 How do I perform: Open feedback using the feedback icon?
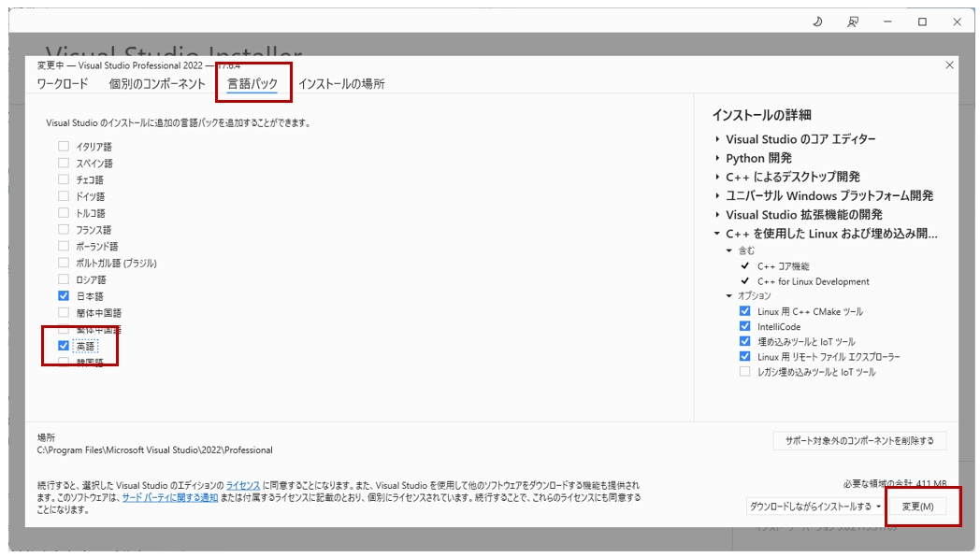[x=853, y=21]
